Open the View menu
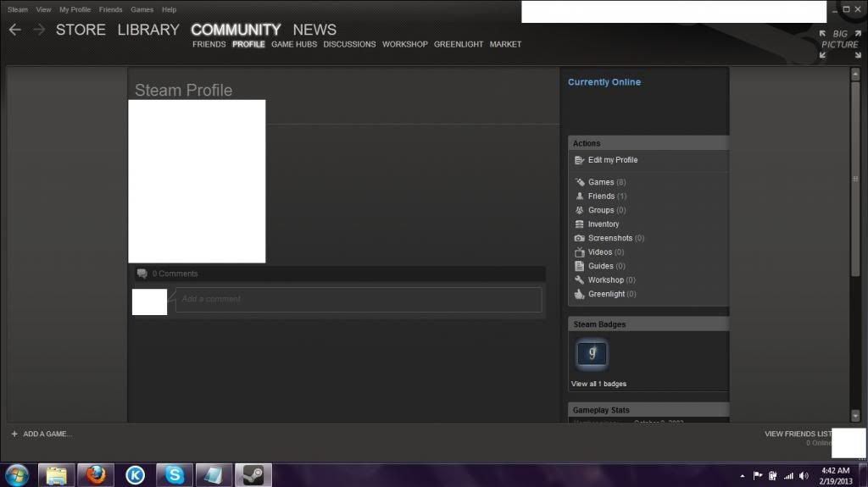Image resolution: width=868 pixels, height=487 pixels. [43, 9]
